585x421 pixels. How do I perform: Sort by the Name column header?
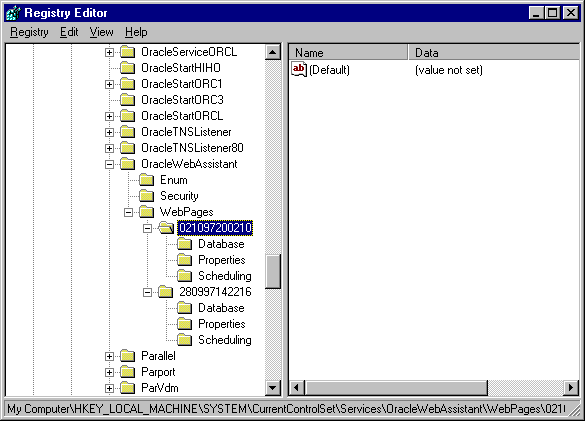point(348,53)
